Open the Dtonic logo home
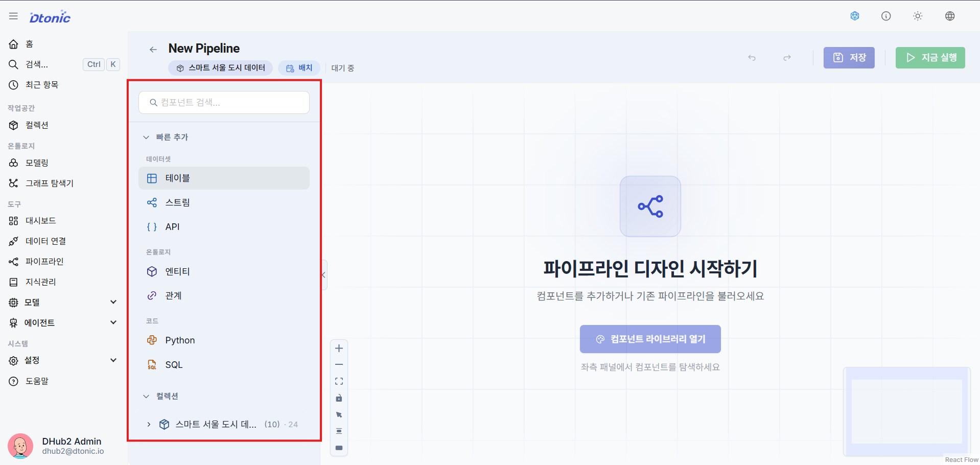This screenshot has width=980, height=465. tap(50, 17)
